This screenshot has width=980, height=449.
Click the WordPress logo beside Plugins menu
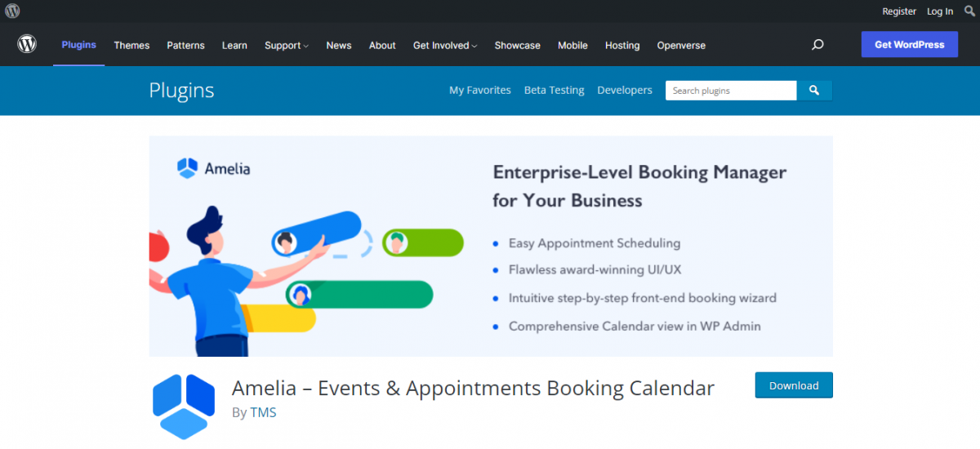pyautogui.click(x=28, y=45)
